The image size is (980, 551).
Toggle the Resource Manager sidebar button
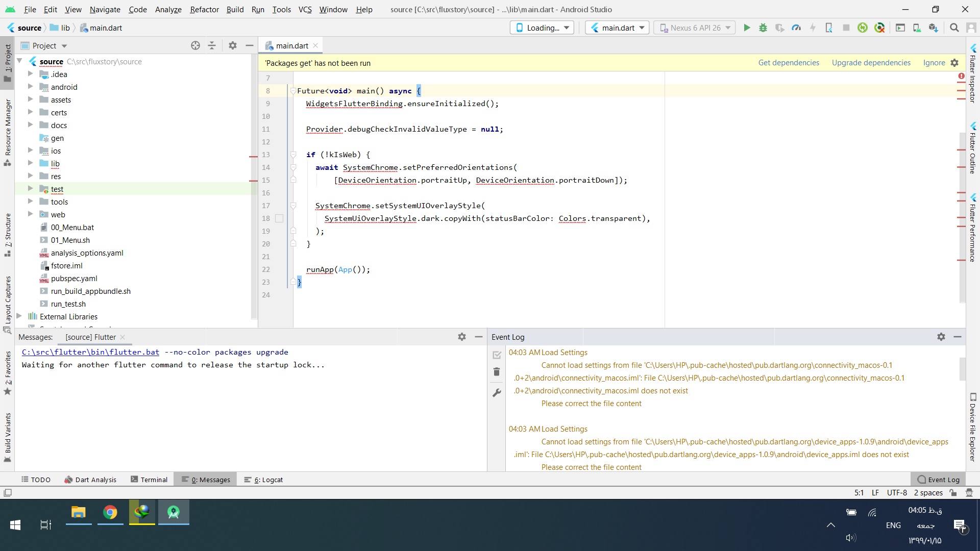click(8, 133)
